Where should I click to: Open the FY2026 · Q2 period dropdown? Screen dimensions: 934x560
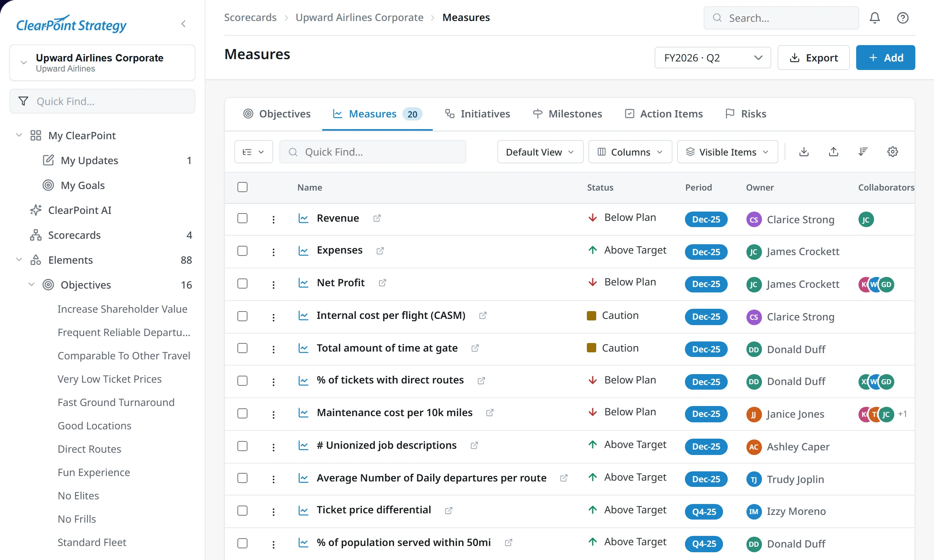[x=713, y=58]
